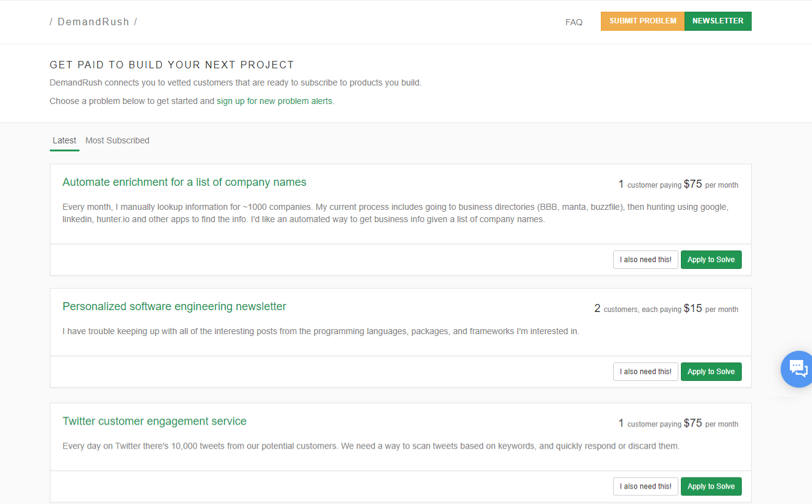Image resolution: width=812 pixels, height=504 pixels.
Task: Click the description starting Every day on Twitter
Action: [371, 446]
